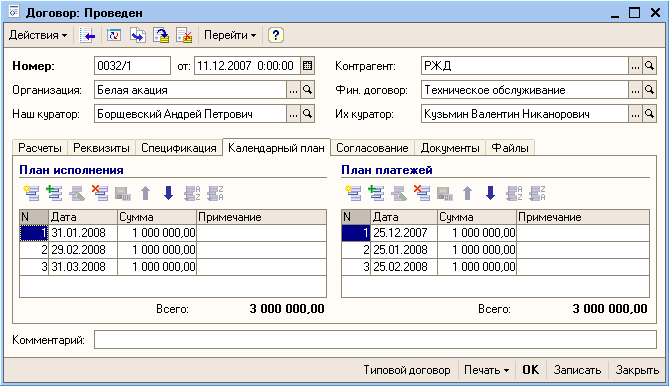669x386 pixels.
Task: Open the calendar picker next to the date field
Action: point(307,66)
